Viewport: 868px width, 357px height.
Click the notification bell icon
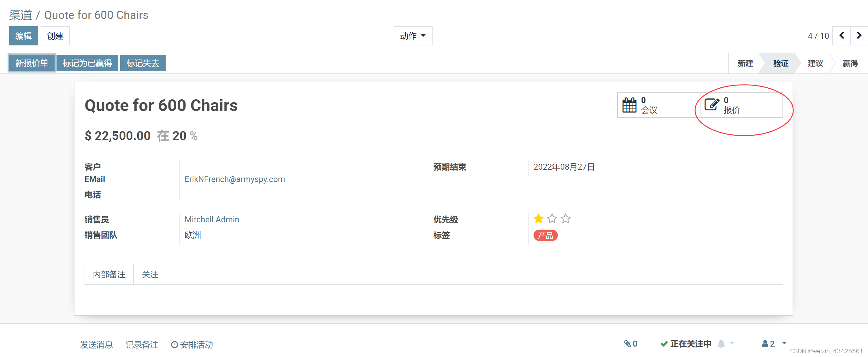click(x=721, y=344)
